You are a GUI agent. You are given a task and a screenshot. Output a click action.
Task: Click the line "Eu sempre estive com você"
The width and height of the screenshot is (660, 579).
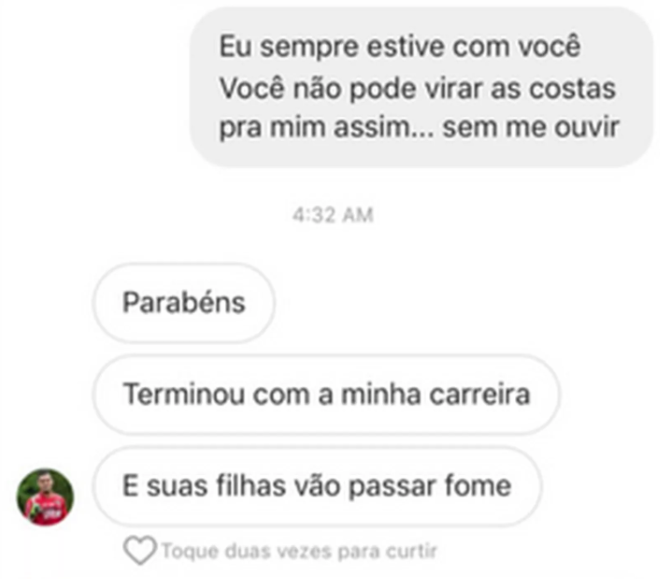coord(400,46)
